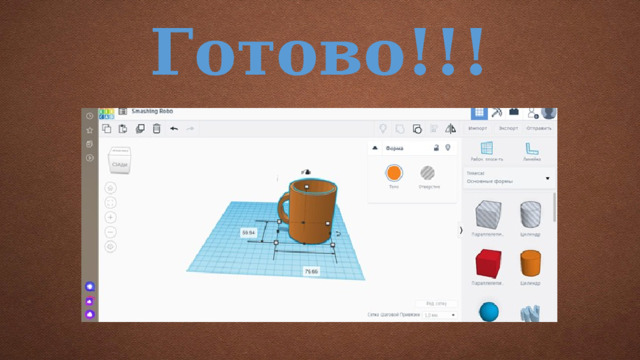
Task: Click the height cone handle above mug
Action: (x=307, y=172)
